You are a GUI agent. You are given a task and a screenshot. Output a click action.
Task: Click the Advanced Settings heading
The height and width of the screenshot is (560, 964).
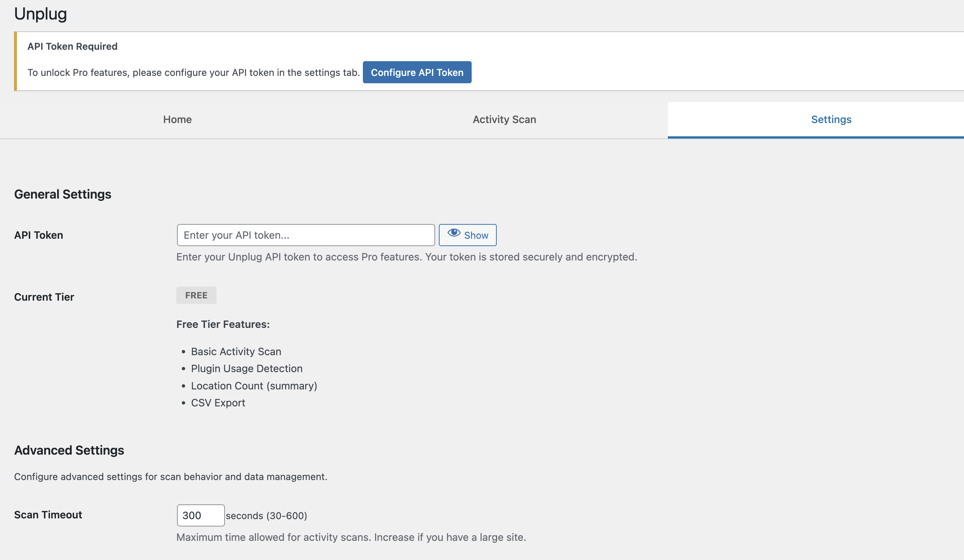tap(69, 450)
